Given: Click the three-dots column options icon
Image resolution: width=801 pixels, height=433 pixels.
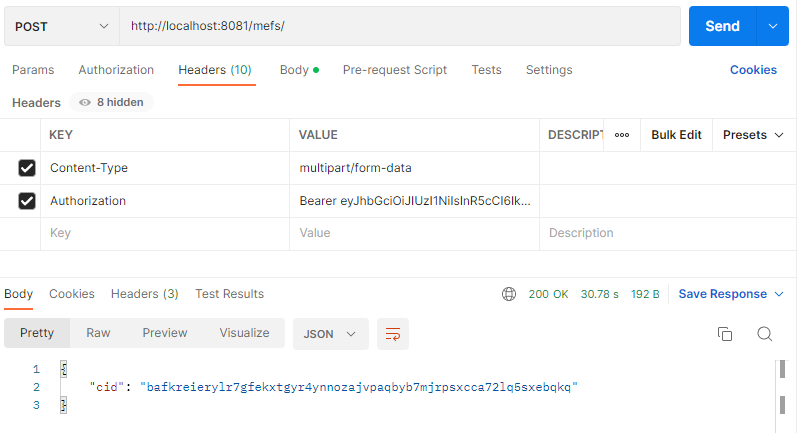Looking at the screenshot, I should click(621, 135).
